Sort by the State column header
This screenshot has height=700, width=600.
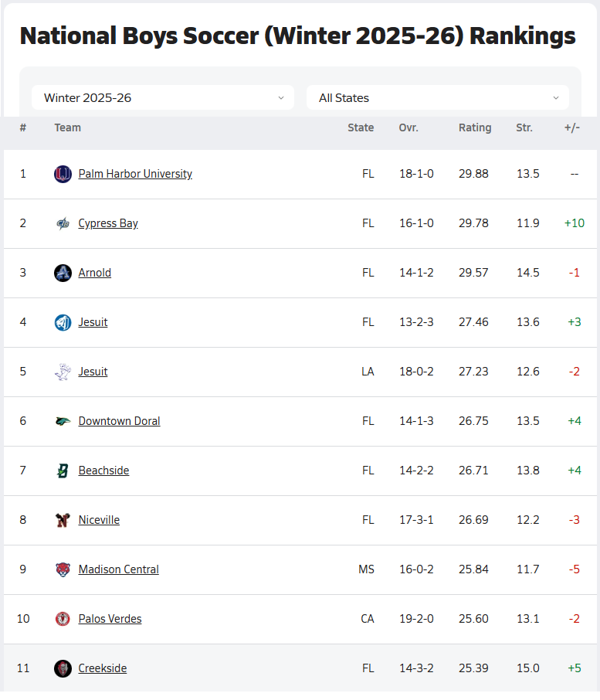[361, 127]
